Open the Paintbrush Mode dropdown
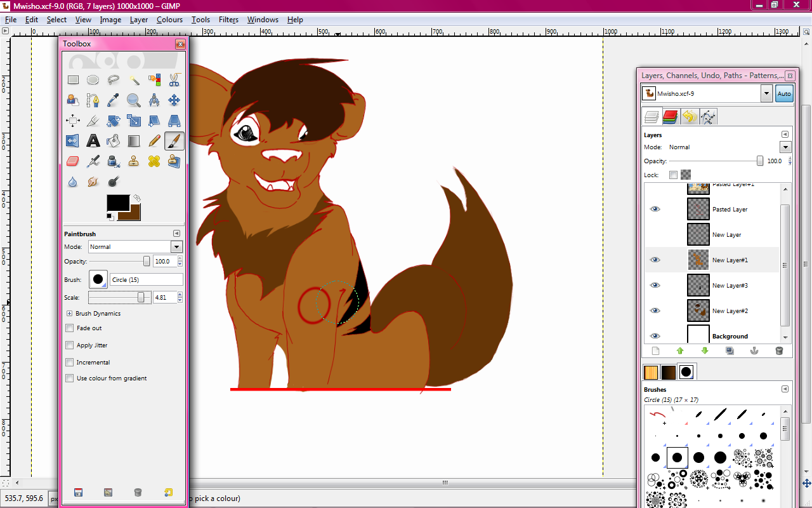Viewport: 812px width, 508px height. coord(176,247)
